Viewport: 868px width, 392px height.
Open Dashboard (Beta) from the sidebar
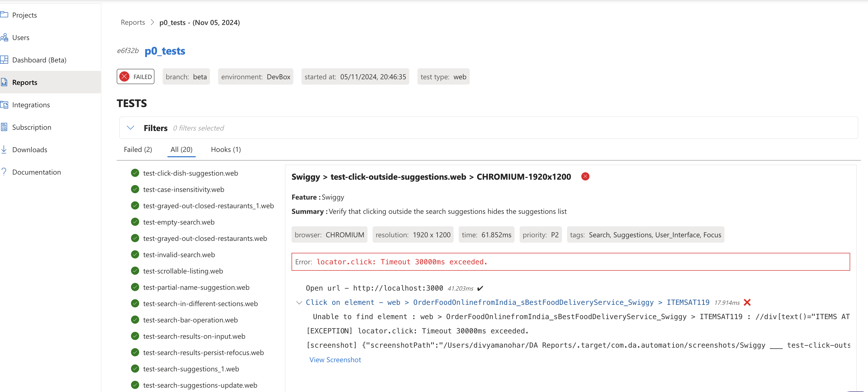point(5,60)
